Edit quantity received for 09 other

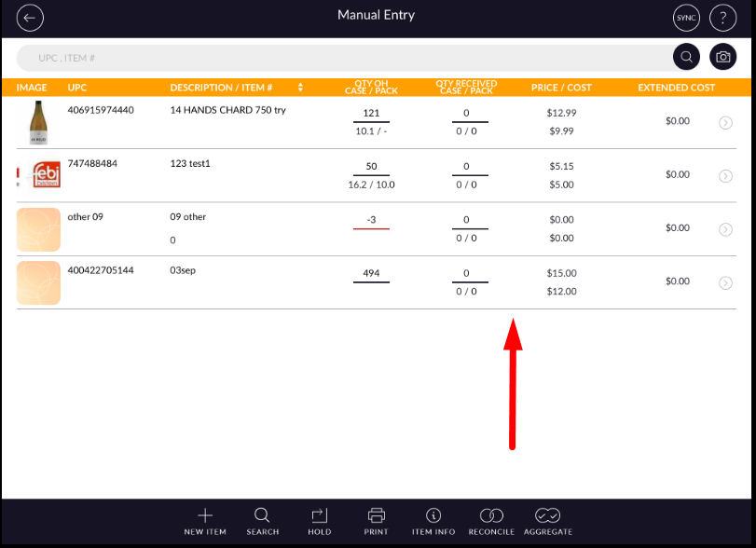tap(466, 221)
